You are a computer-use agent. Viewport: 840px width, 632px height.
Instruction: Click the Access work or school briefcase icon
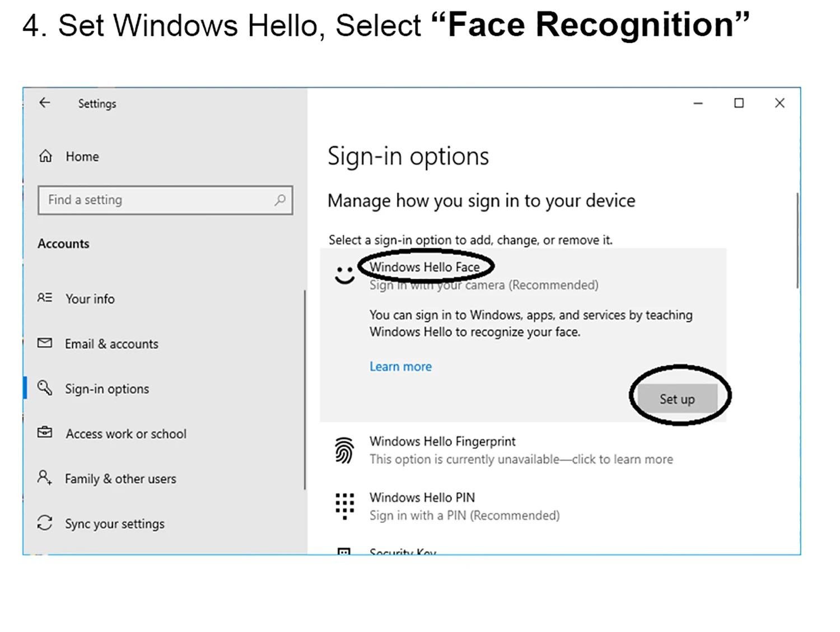[45, 433]
